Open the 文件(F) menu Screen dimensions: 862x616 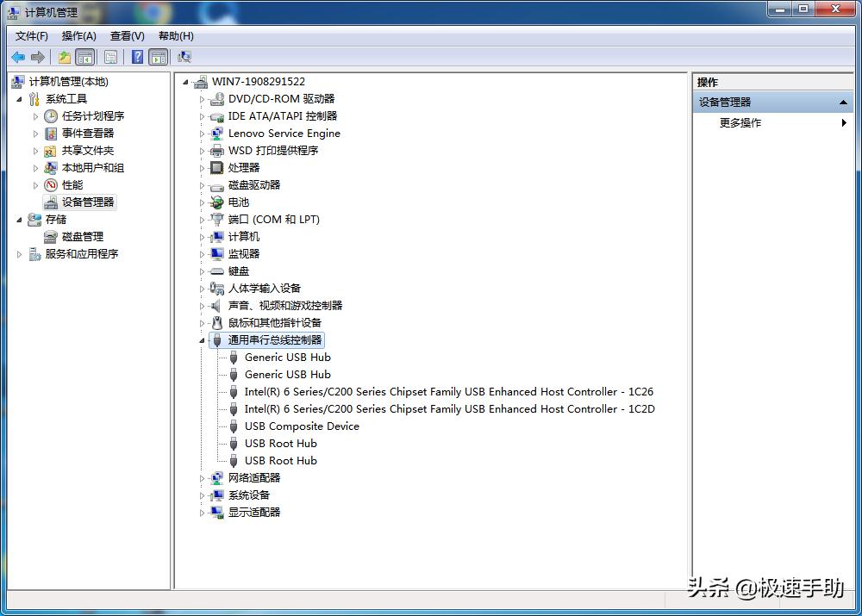coord(31,36)
